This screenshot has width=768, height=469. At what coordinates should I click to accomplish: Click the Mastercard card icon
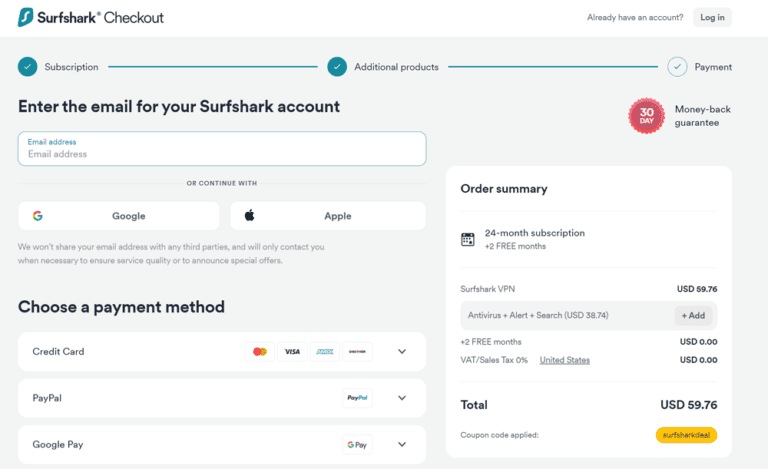pos(260,352)
